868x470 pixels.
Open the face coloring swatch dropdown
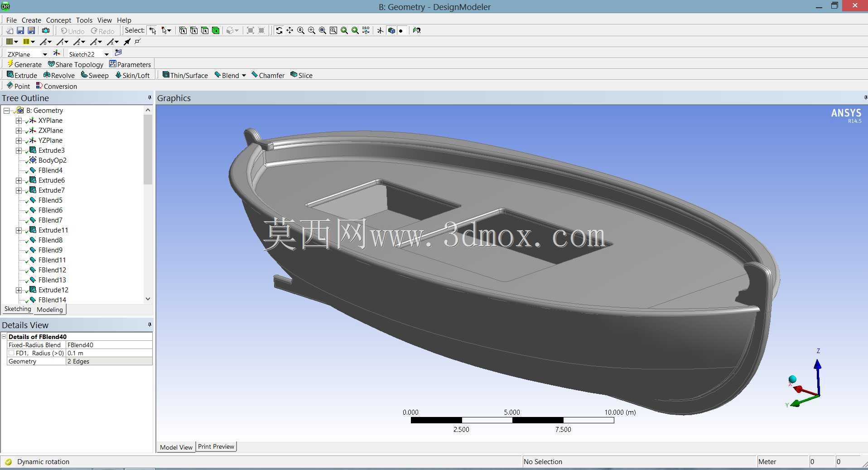coord(12,42)
